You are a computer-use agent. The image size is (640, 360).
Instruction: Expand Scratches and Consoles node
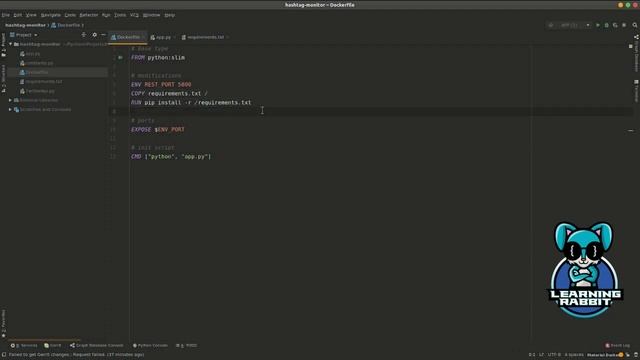(x=10, y=109)
